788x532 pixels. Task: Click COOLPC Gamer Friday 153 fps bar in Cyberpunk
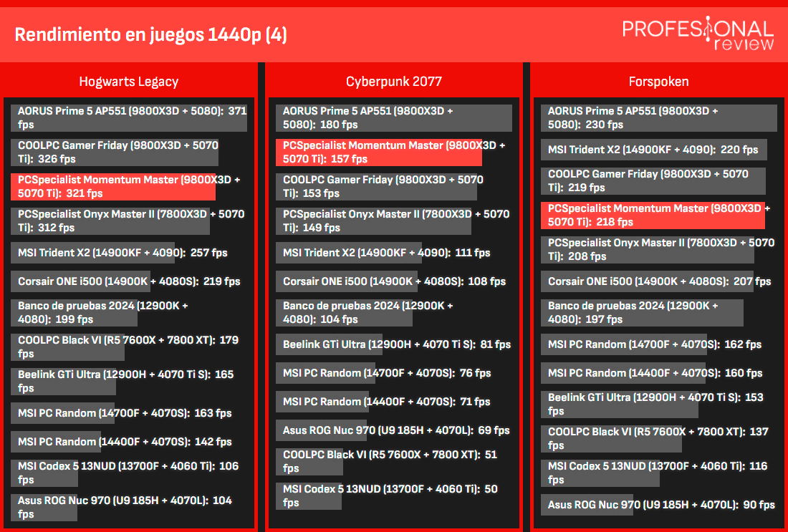click(376, 186)
